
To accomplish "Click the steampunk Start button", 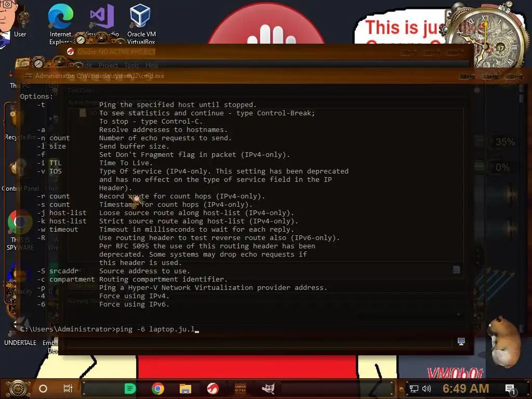I will 18,389.
